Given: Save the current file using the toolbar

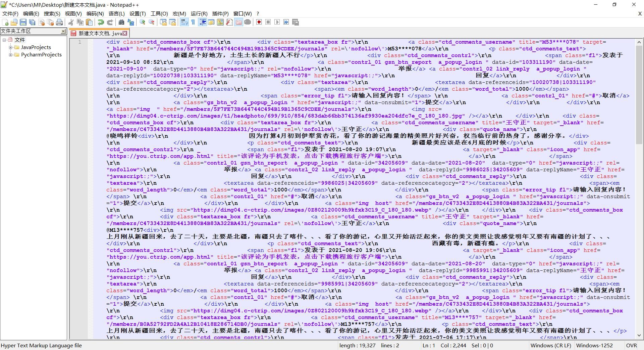Looking at the screenshot, I should point(23,22).
